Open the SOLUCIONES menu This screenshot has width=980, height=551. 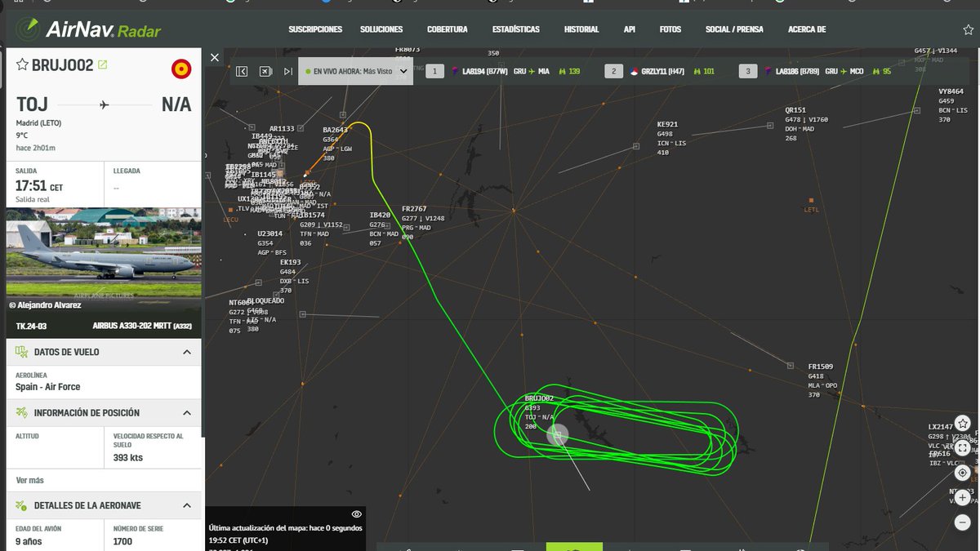coord(381,29)
